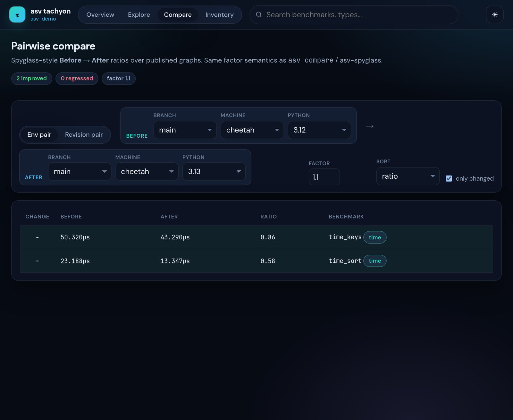Click the 43.290µs after value
Screen dimensions: 513x420
point(175,237)
